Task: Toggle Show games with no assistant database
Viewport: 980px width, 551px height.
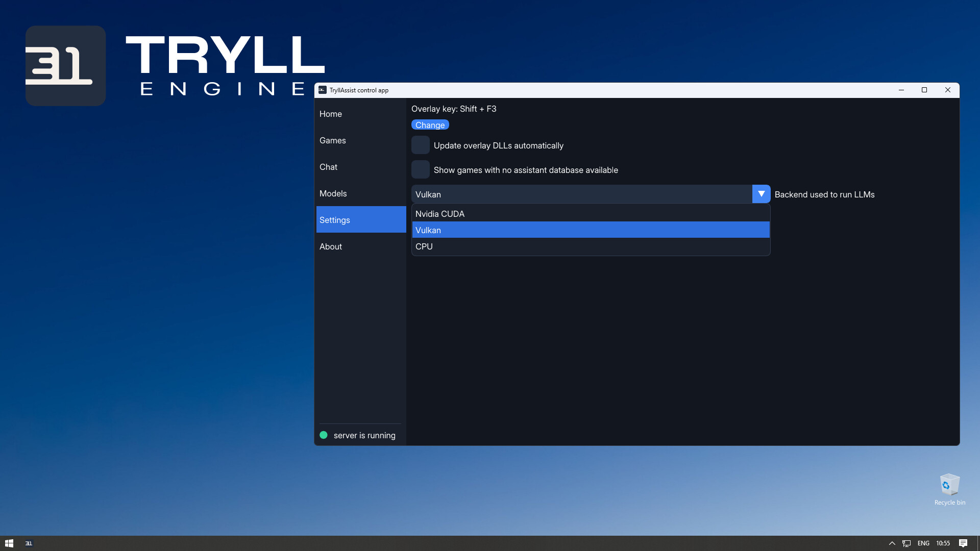Action: [421, 170]
